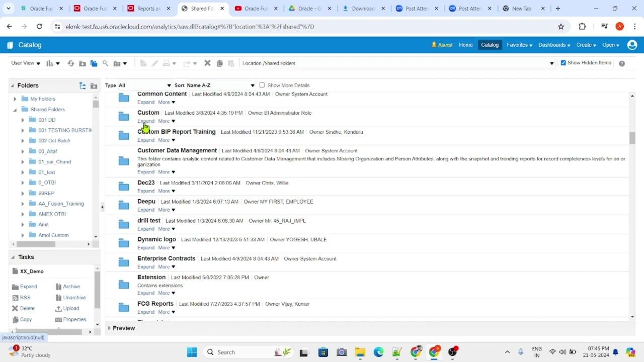Open the Type All dropdown

pos(145,85)
